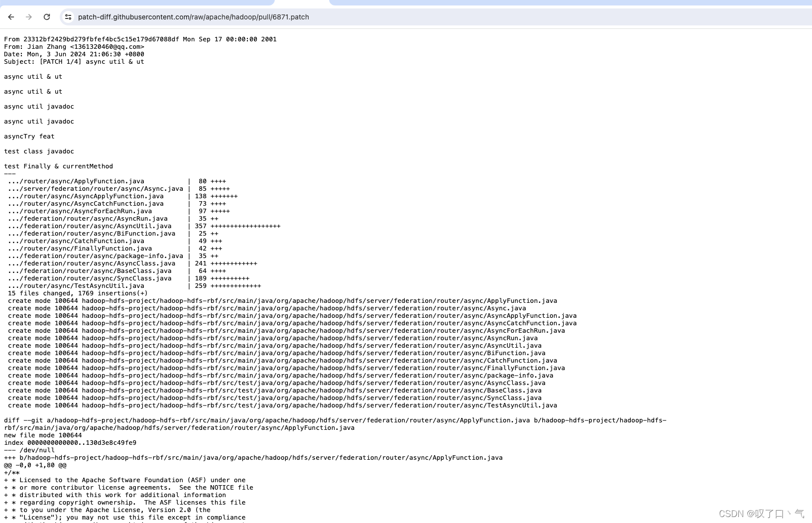This screenshot has width=812, height=523.
Task: Click the 'test class javadoc' message line
Action: [39, 151]
